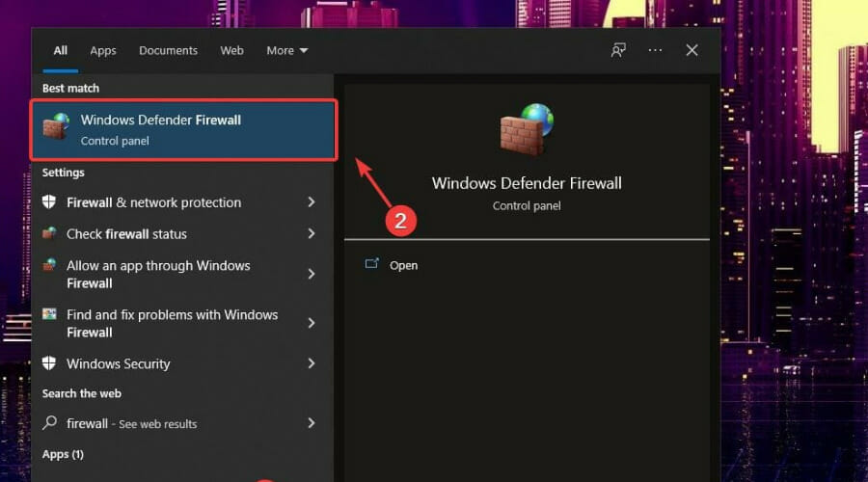Select firewall - See web results

tap(183, 423)
